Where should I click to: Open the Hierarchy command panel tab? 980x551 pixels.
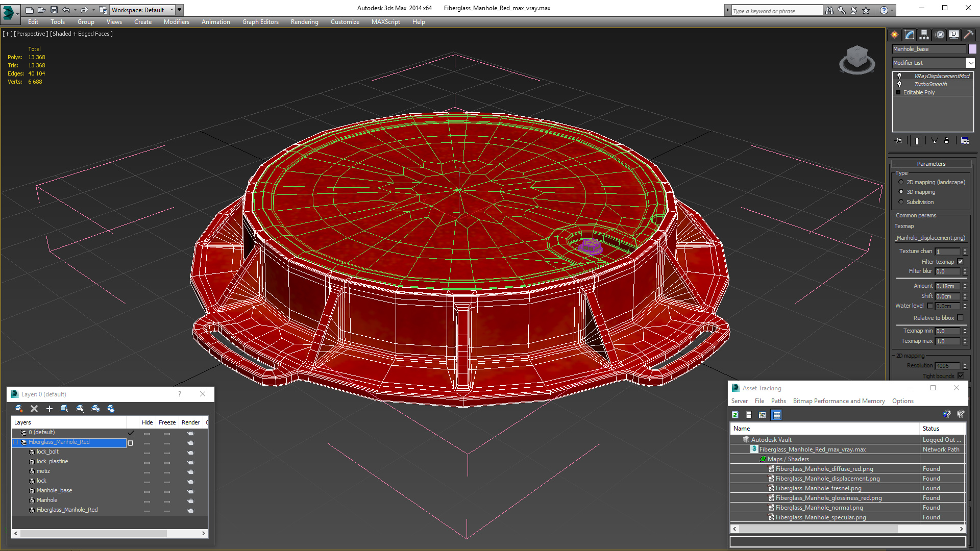coord(924,35)
